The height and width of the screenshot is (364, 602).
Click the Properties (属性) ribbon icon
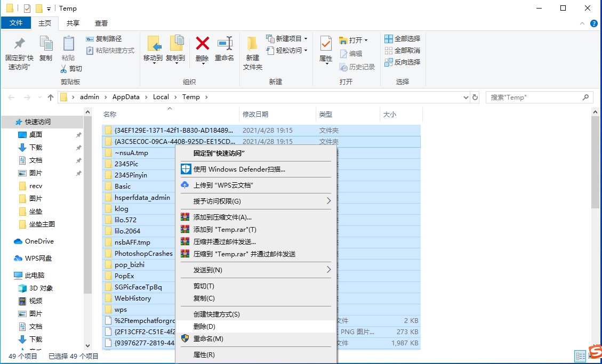[x=326, y=44]
